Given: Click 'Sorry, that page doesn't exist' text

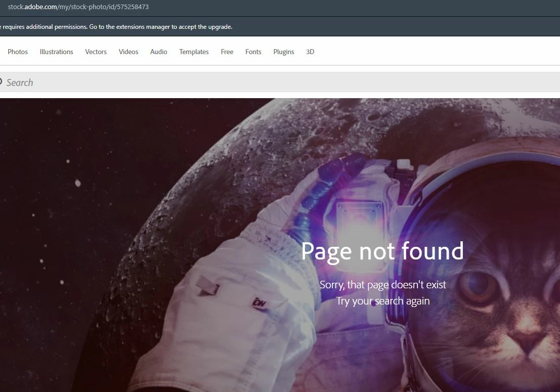Looking at the screenshot, I should (x=382, y=285).
